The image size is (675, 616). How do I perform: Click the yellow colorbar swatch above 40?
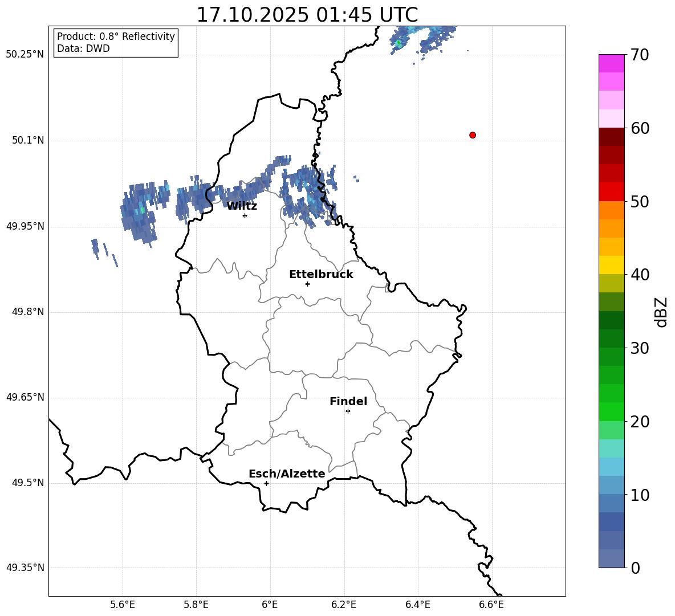pos(611,265)
